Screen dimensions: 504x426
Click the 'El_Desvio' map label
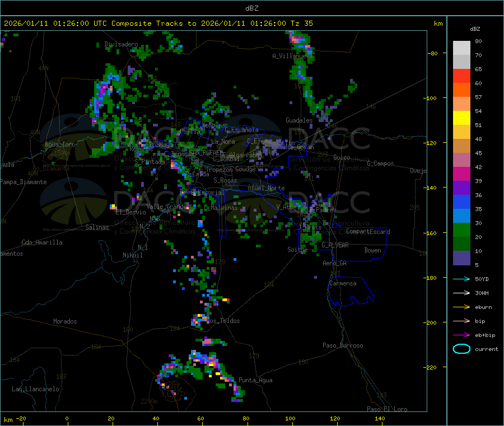[130, 212]
